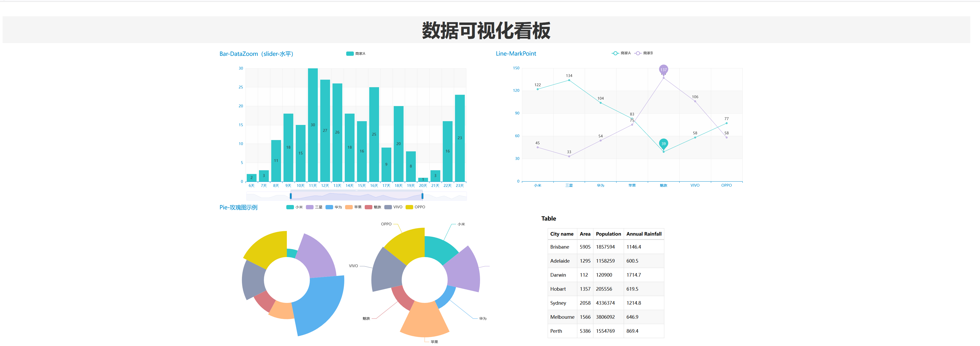Image resolution: width=980 pixels, height=346 pixels.
Task: Click the 小米 legend swatch in pie chart
Action: coord(290,207)
